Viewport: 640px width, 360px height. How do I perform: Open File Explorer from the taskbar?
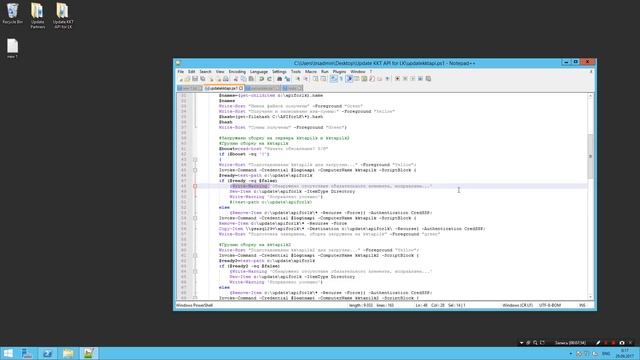68,353
